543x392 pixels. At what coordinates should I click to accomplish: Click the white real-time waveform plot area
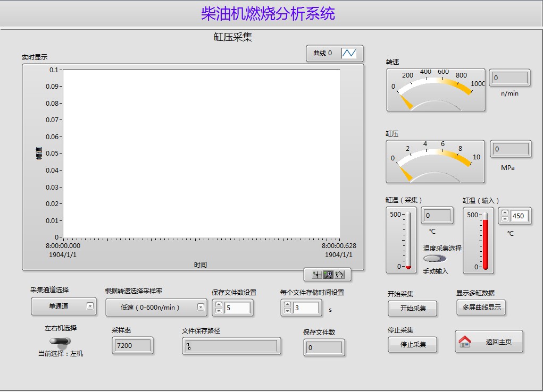point(201,154)
